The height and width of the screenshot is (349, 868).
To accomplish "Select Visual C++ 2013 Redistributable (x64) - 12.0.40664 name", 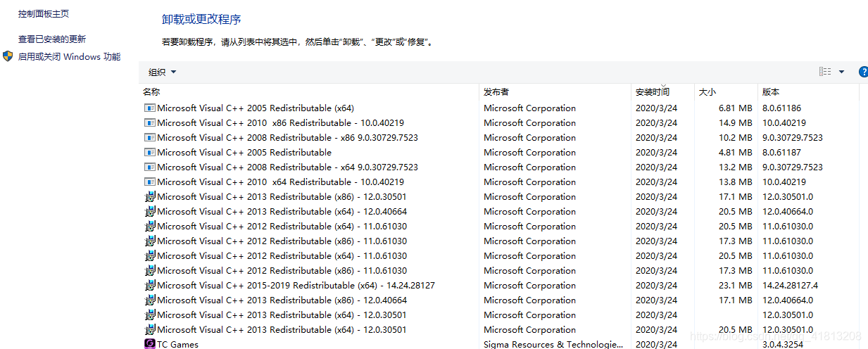I will (x=282, y=212).
